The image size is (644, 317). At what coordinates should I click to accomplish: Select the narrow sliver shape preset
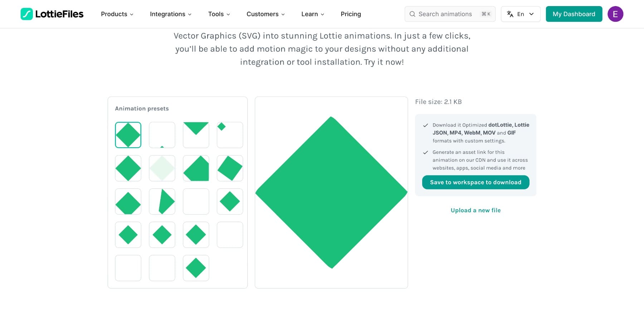pyautogui.click(x=162, y=202)
